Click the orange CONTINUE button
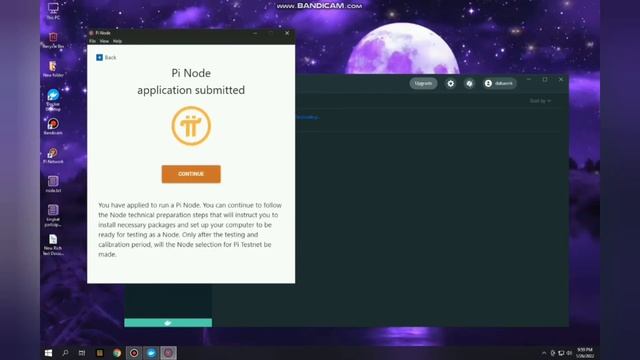This screenshot has width=640, height=360. [191, 174]
